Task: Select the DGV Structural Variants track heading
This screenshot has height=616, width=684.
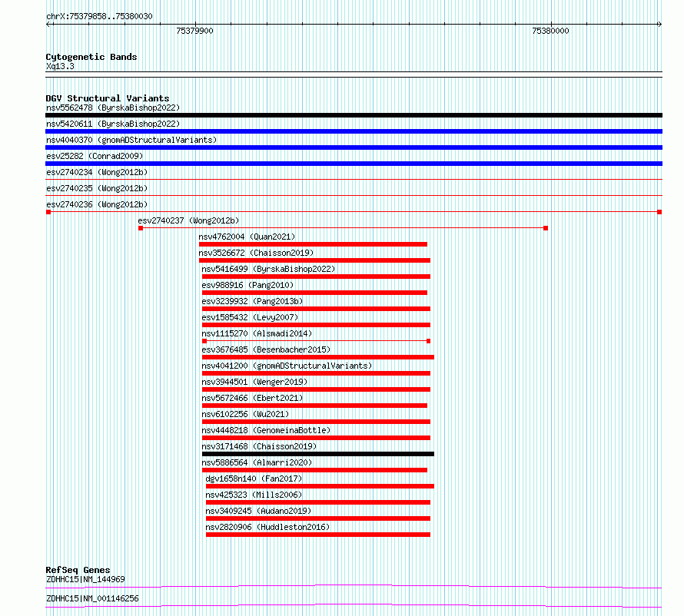Action: [x=108, y=98]
